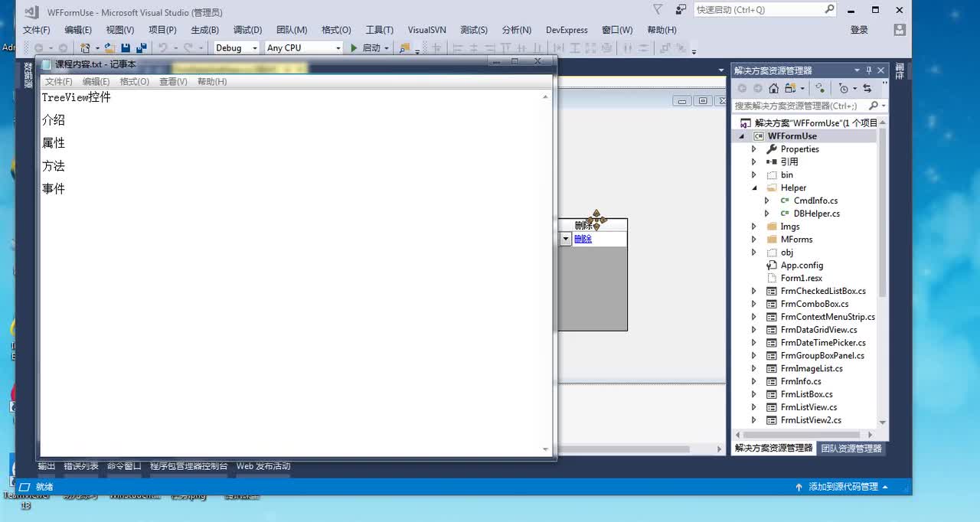Open the 属性 side tab on right edge
980x522 pixels.
tap(900, 71)
